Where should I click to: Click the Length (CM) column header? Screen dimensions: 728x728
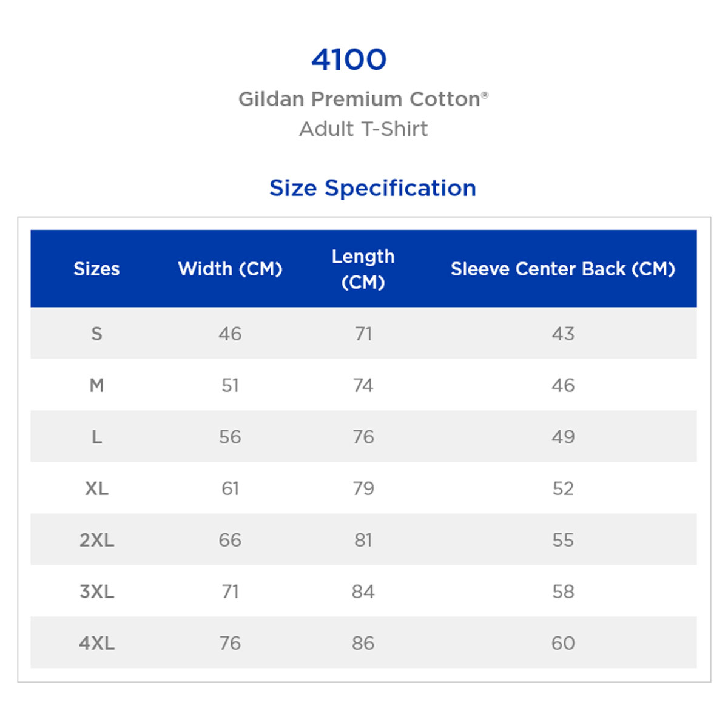coord(363,269)
